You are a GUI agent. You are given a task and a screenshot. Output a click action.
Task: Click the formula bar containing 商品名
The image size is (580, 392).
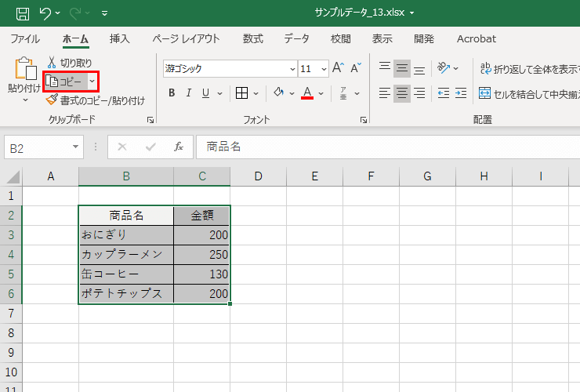pos(388,147)
